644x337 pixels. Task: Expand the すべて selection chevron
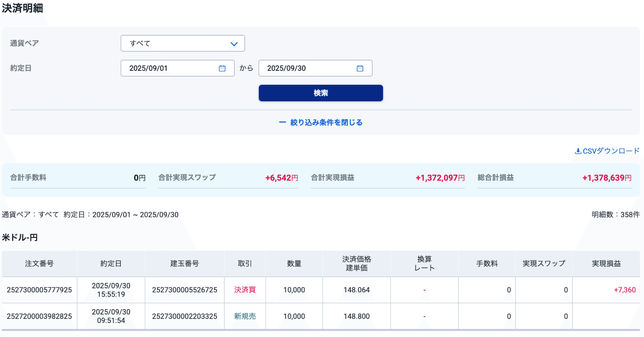pyautogui.click(x=234, y=43)
